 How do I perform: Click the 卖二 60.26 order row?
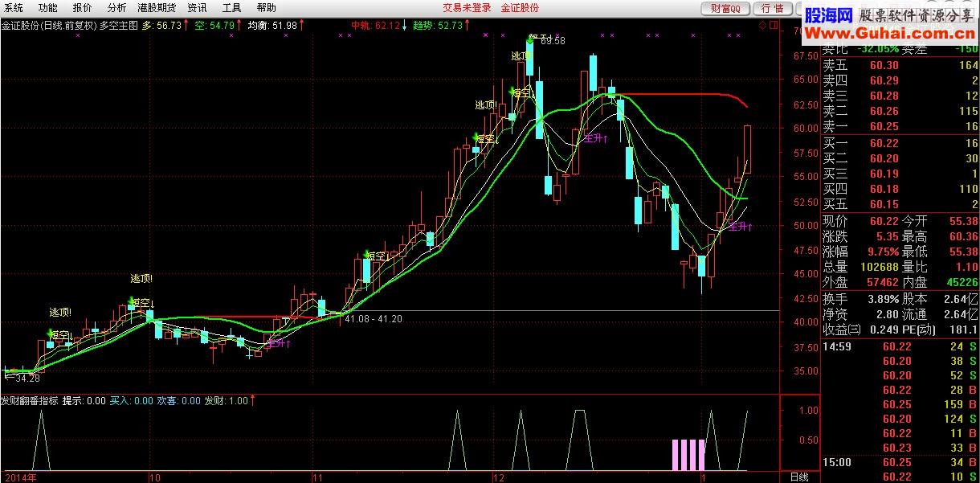[900, 111]
